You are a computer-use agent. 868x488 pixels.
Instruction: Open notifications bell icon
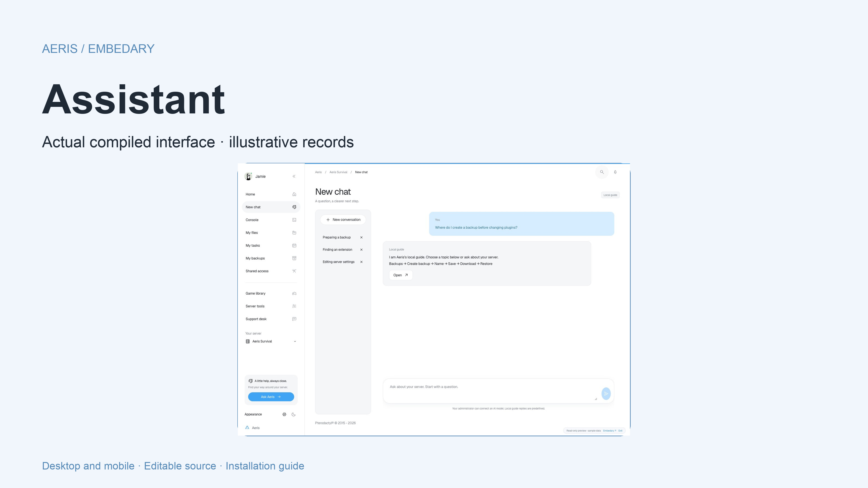(x=615, y=172)
